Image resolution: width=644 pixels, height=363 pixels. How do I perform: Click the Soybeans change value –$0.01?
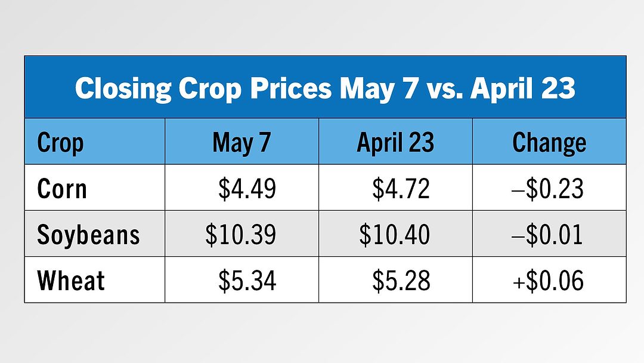(549, 235)
